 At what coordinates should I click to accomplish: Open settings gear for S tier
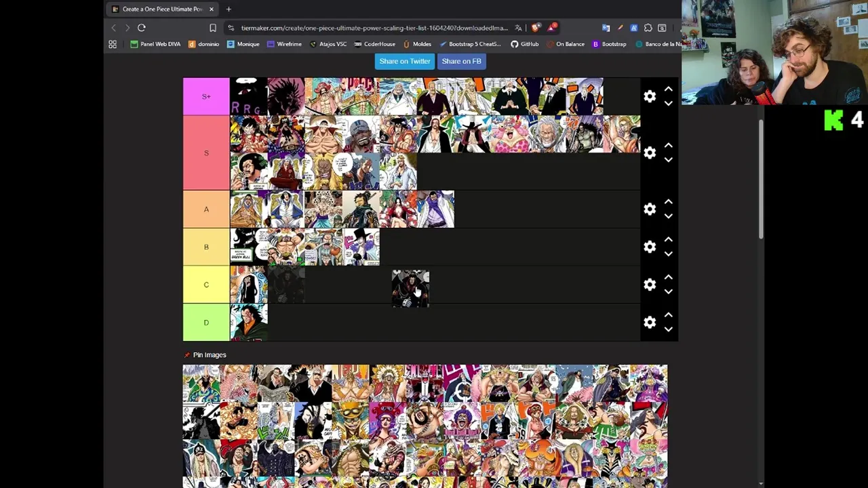[x=650, y=152]
